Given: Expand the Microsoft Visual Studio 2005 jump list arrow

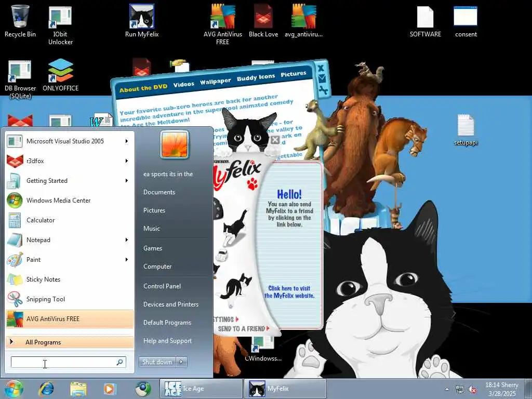Looking at the screenshot, I should pyautogui.click(x=127, y=141).
